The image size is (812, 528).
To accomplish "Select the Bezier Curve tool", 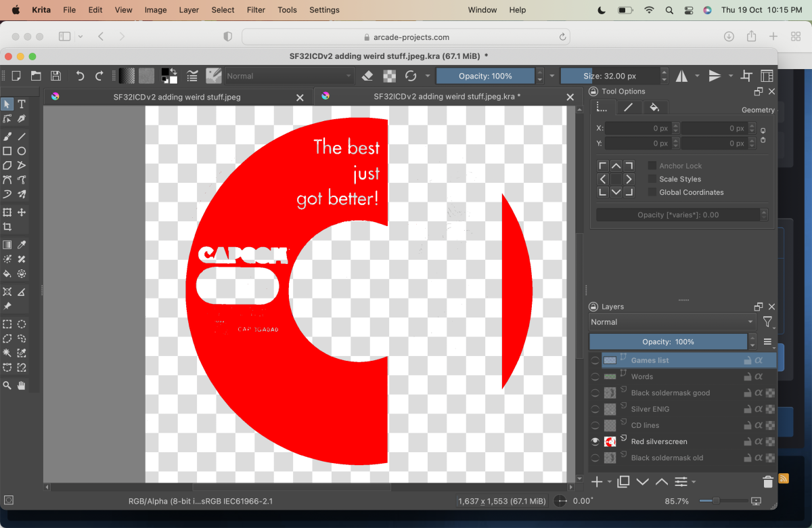I will [x=7, y=180].
